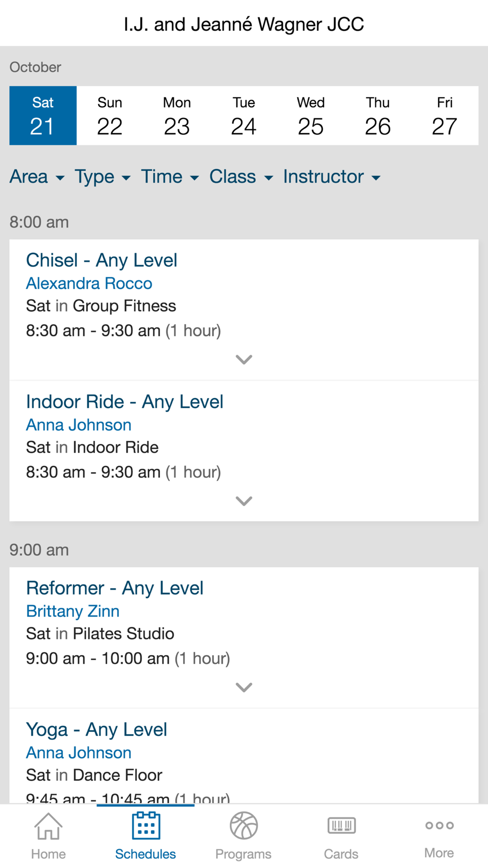Open the Class filter dropdown
Screen dimensions: 488x868
point(241,177)
